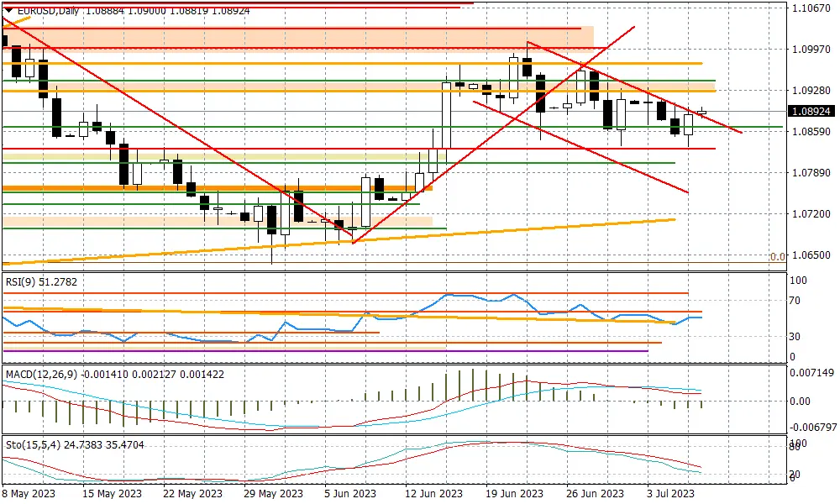Click the 1.07200 price scale label
The width and height of the screenshot is (840, 504).
pos(811,213)
